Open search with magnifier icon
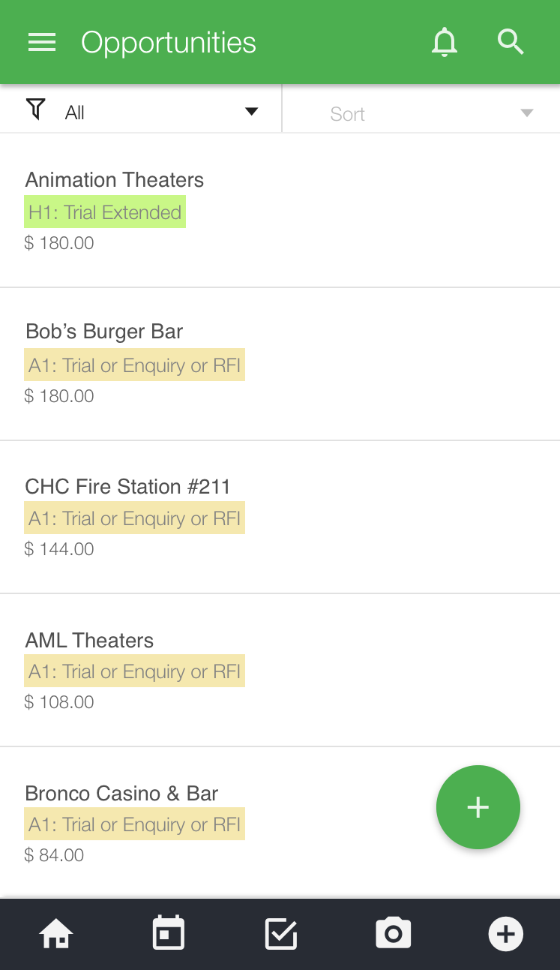Image resolution: width=560 pixels, height=970 pixels. 511,42
